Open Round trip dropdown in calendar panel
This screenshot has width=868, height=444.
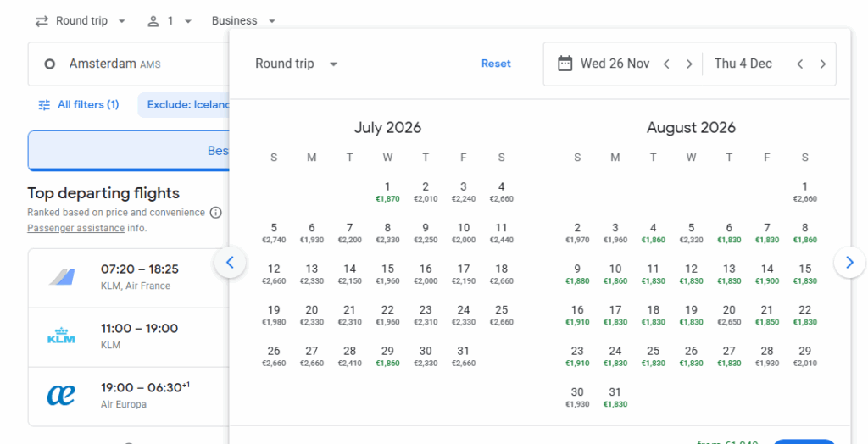pos(296,64)
